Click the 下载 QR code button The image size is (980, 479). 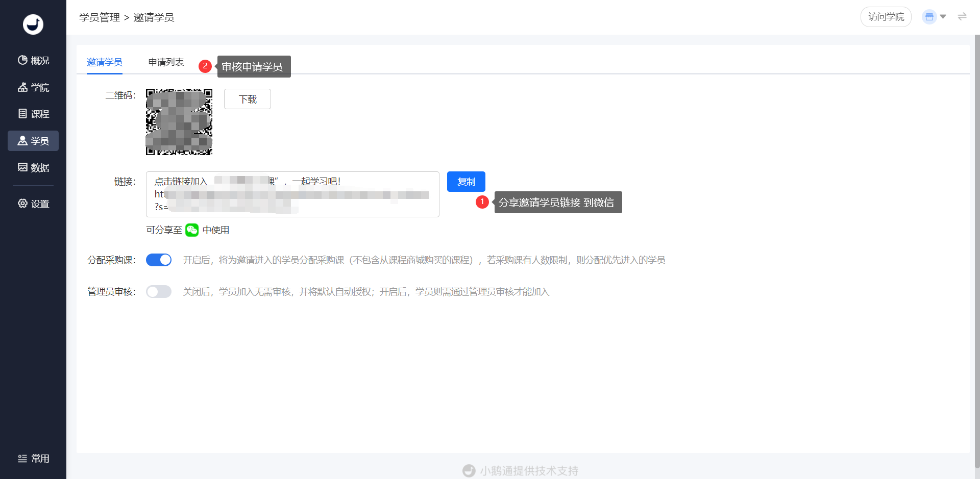[x=248, y=99]
